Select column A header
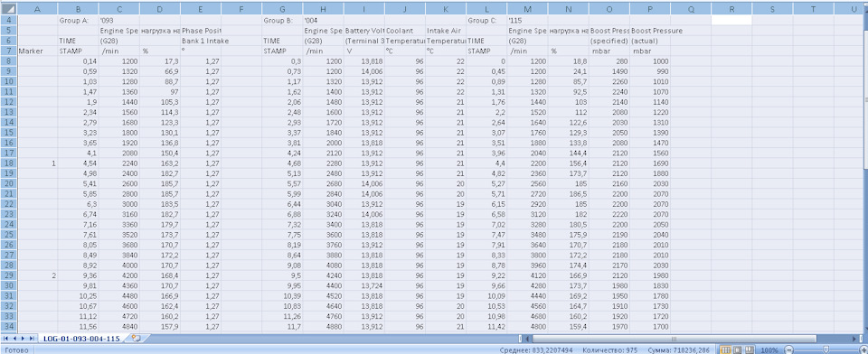The width and height of the screenshot is (868, 354). point(37,9)
